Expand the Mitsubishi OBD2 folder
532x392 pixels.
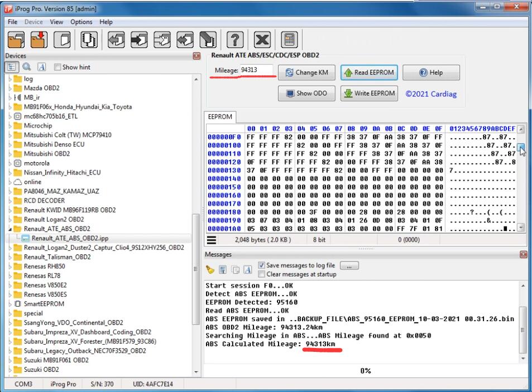[x=10, y=154]
